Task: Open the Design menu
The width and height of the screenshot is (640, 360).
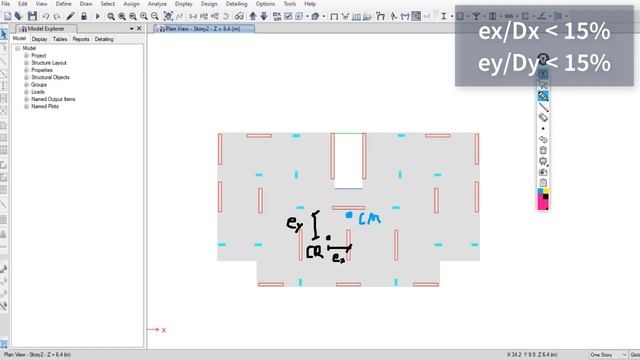Action: pos(209,4)
